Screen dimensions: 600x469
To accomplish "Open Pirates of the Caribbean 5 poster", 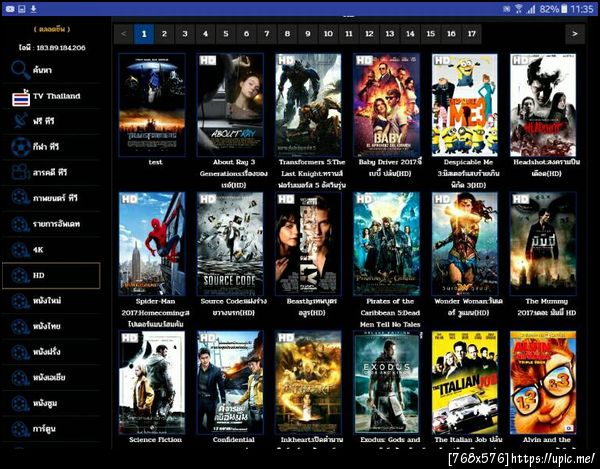I will (x=386, y=244).
